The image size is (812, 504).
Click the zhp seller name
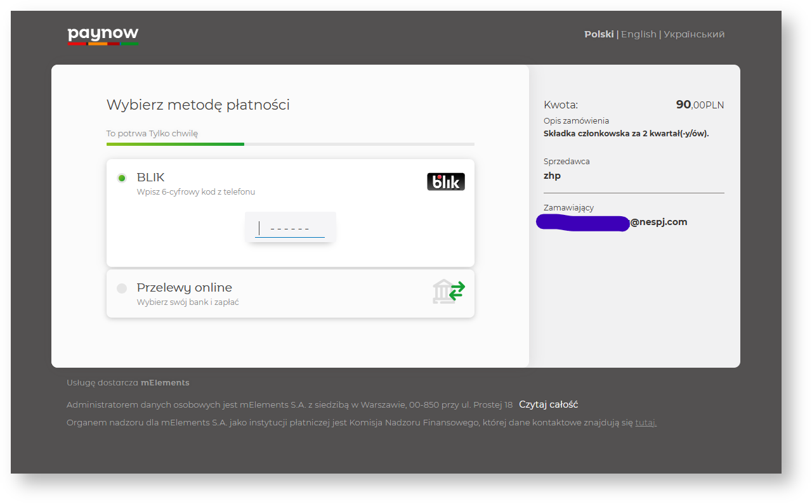[x=552, y=176]
